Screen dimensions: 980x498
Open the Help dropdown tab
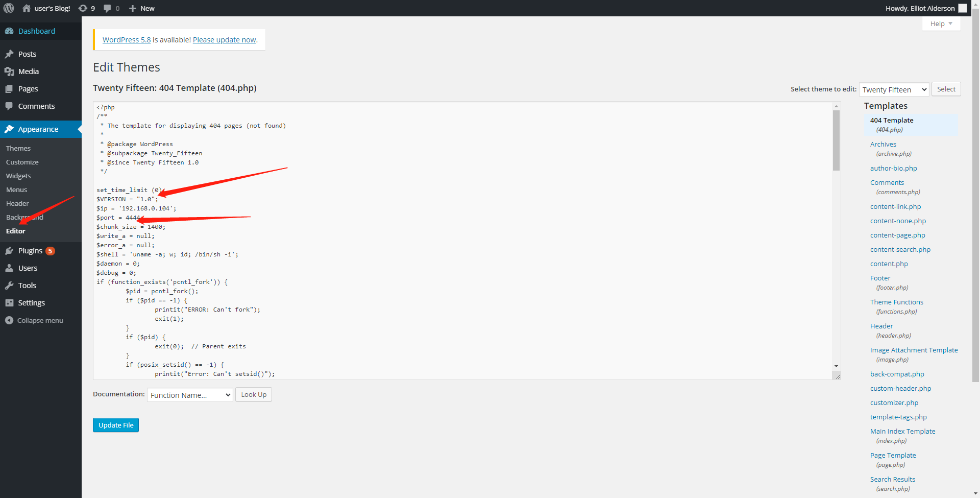(x=941, y=23)
